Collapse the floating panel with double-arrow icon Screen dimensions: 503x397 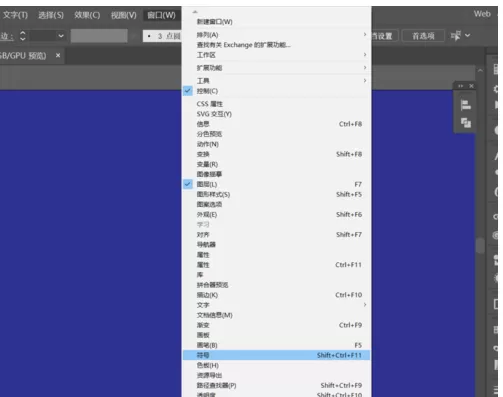[x=460, y=86]
